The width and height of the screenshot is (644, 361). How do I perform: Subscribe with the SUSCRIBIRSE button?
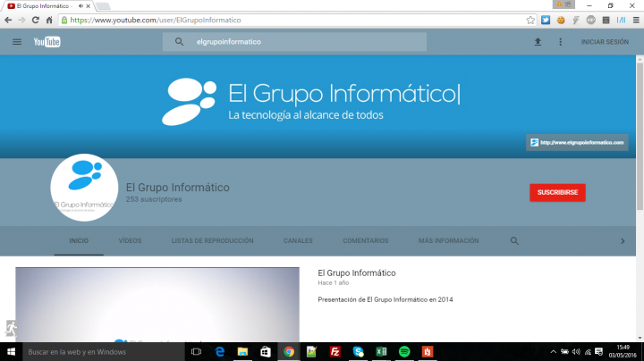557,192
